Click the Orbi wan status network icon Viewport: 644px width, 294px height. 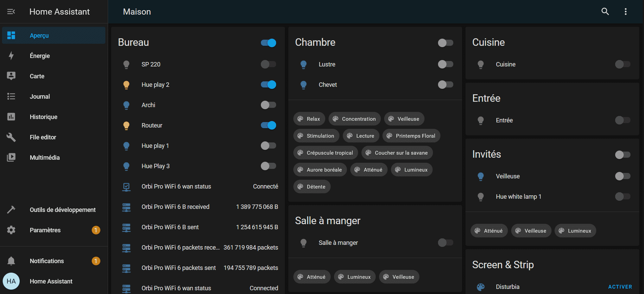(x=126, y=187)
